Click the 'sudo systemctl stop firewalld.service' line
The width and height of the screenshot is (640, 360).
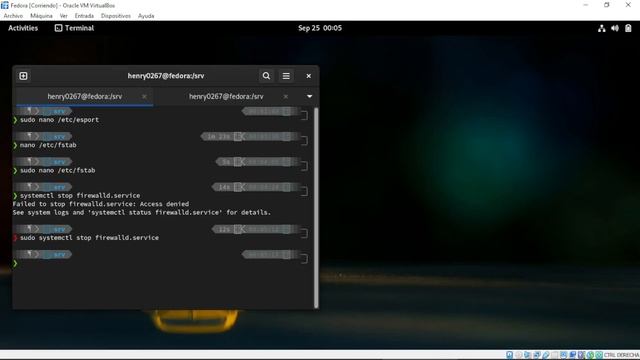(x=89, y=238)
